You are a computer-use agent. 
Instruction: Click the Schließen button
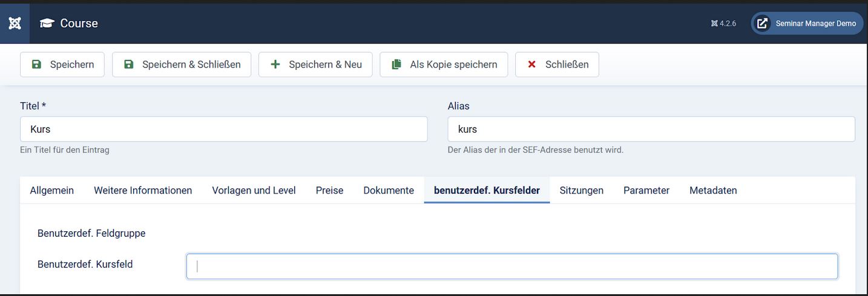tap(557, 64)
